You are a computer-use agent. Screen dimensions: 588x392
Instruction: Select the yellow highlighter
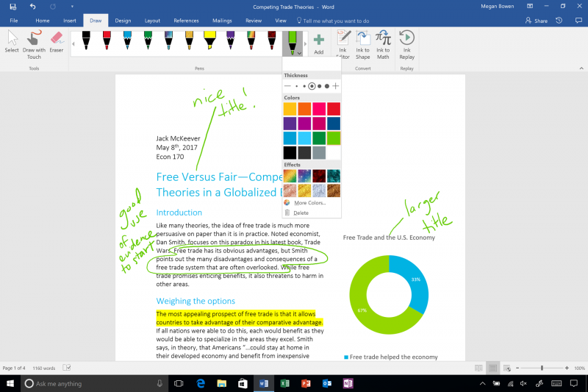pos(210,40)
